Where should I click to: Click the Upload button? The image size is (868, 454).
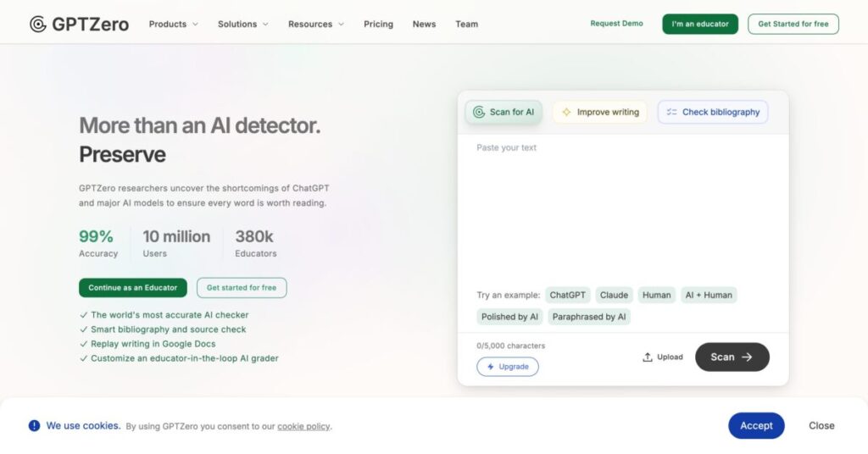[663, 357]
